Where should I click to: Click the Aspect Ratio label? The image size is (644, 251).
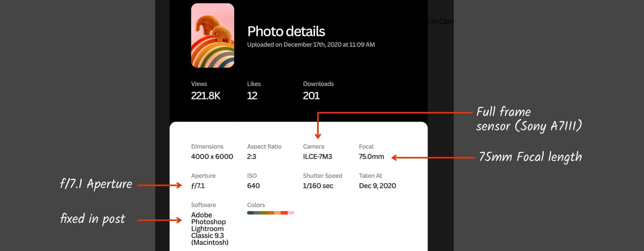[264, 147]
